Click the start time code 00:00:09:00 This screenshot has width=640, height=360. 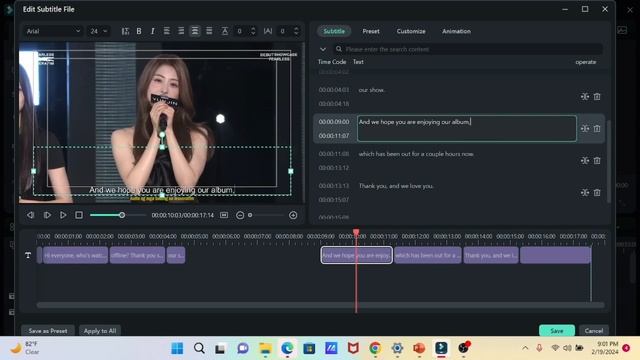[x=334, y=122]
